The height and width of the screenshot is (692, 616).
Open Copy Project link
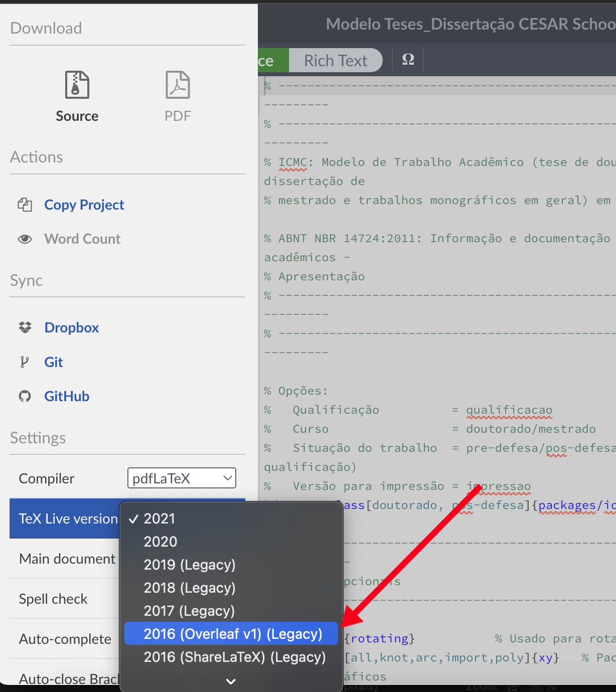coord(84,205)
